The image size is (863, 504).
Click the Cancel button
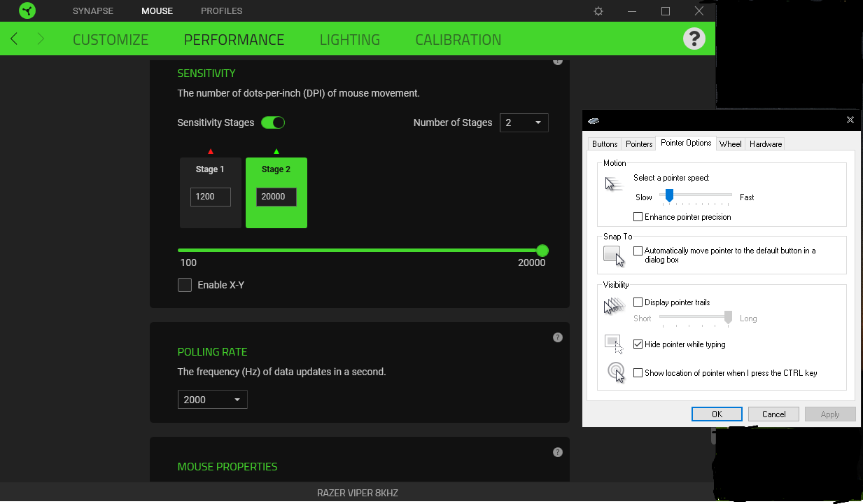coord(773,414)
